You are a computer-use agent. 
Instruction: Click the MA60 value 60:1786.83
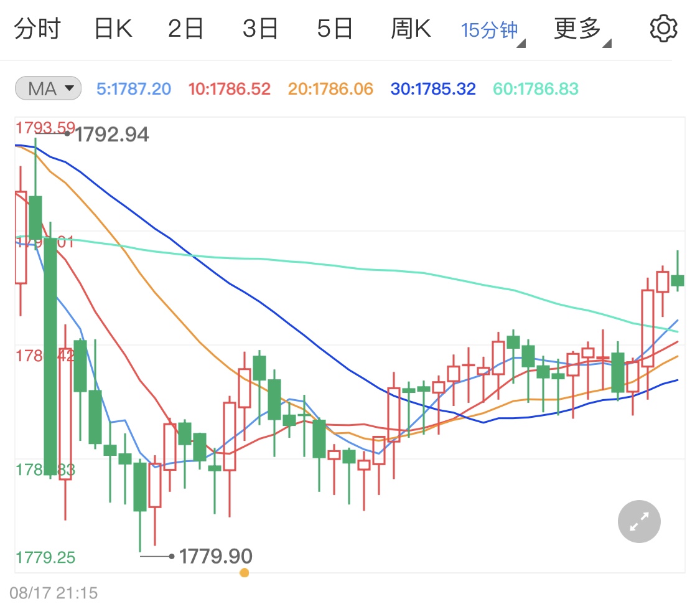click(536, 89)
